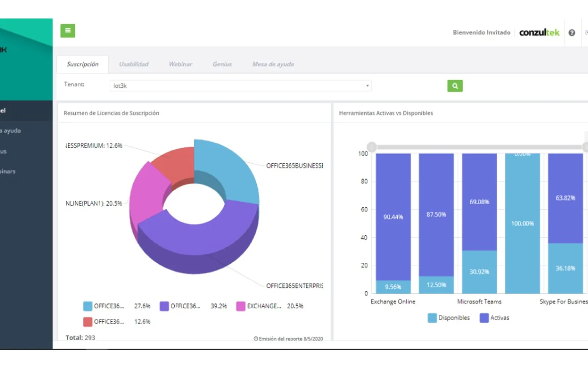Click the chart range slider left handle

click(x=372, y=147)
